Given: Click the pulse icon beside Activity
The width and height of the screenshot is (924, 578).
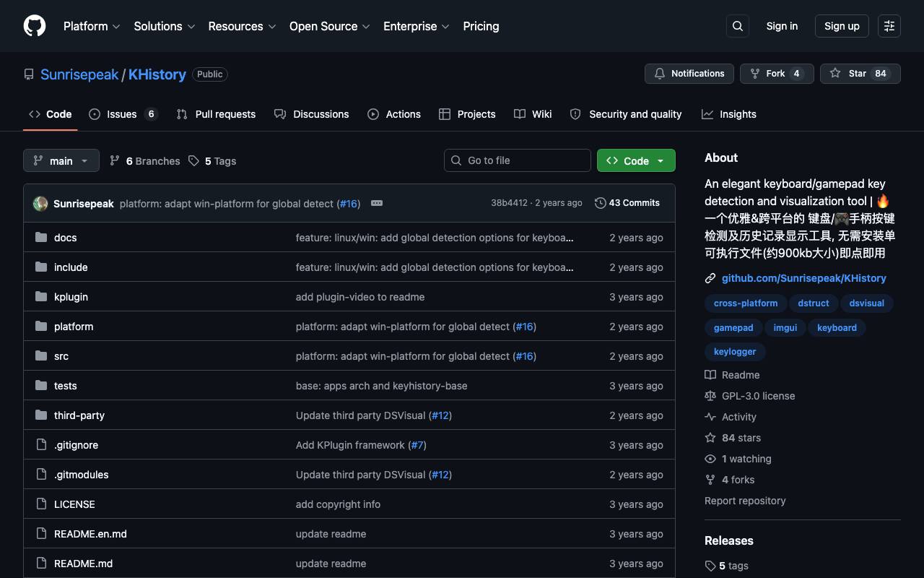Looking at the screenshot, I should [x=710, y=417].
